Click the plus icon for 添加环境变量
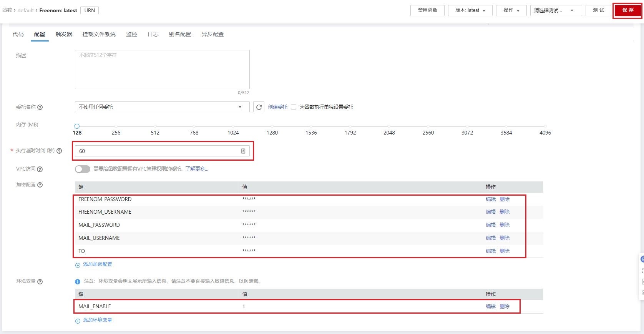This screenshot has height=334, width=644. (78, 321)
